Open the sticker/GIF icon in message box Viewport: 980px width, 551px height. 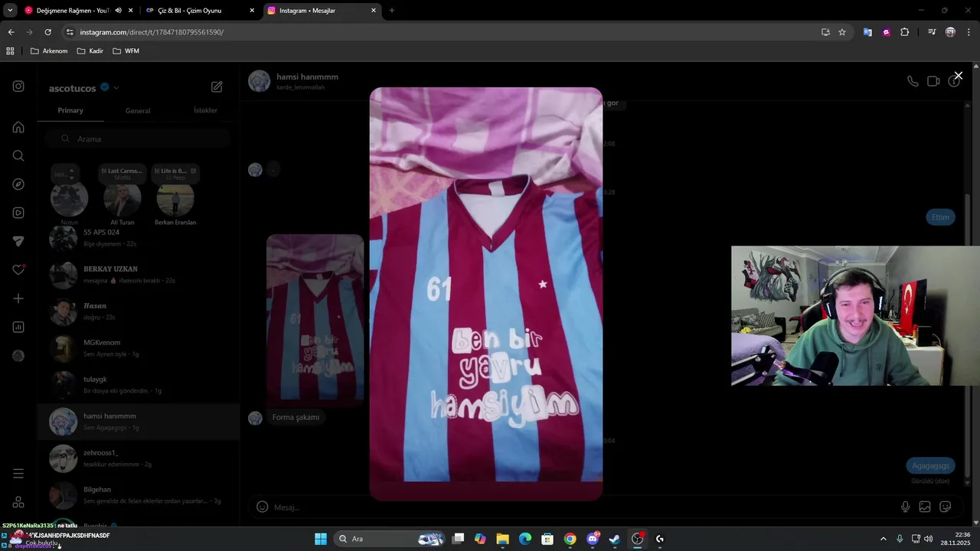946,507
